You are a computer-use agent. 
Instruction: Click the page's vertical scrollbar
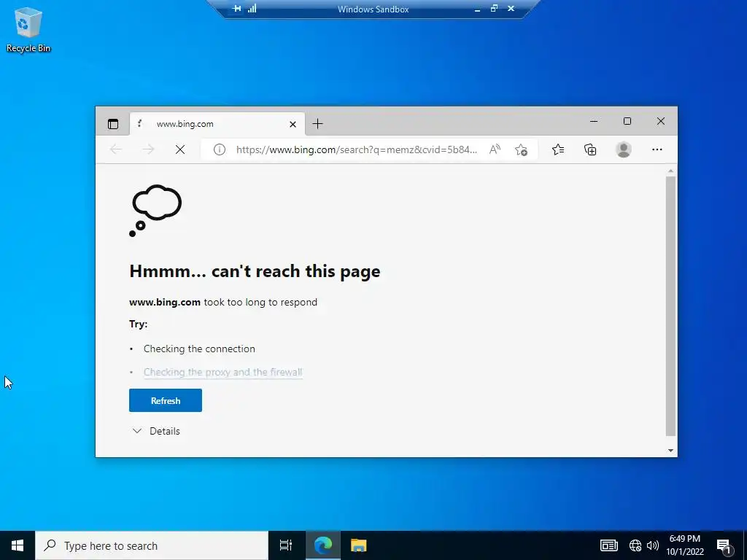point(671,306)
